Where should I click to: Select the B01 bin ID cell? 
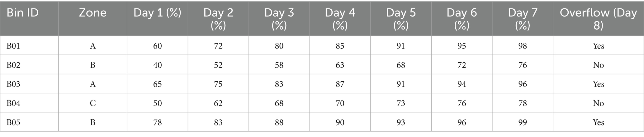(13, 46)
